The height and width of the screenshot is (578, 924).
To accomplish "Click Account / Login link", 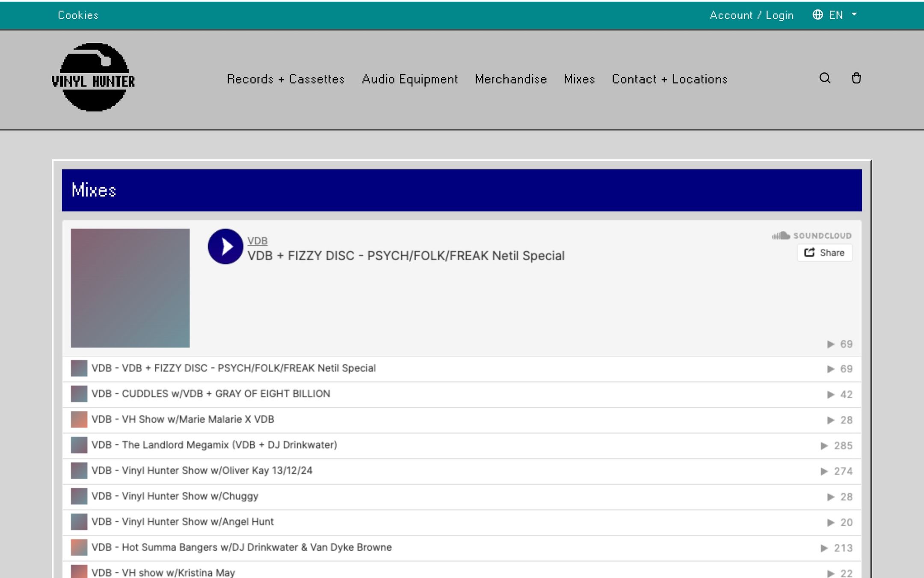I will (752, 15).
